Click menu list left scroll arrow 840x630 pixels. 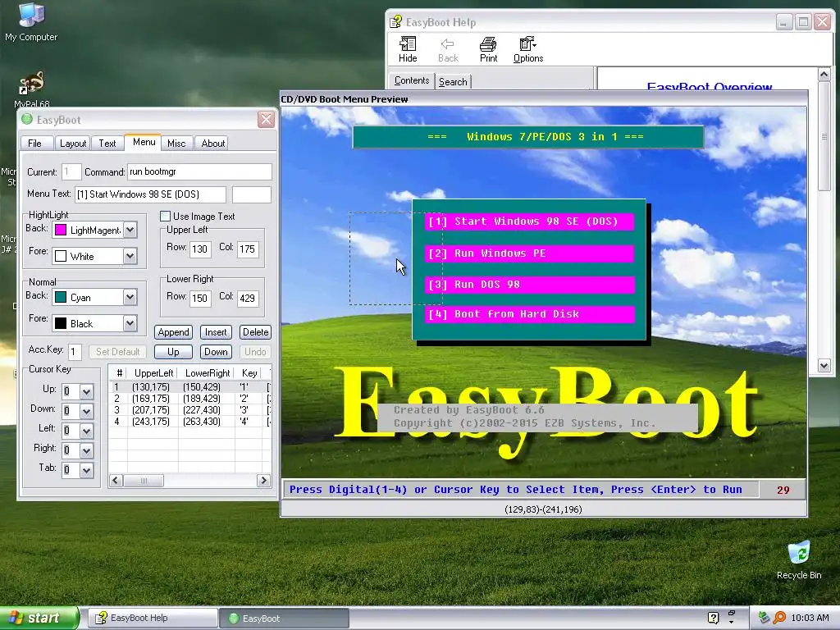pyautogui.click(x=116, y=481)
